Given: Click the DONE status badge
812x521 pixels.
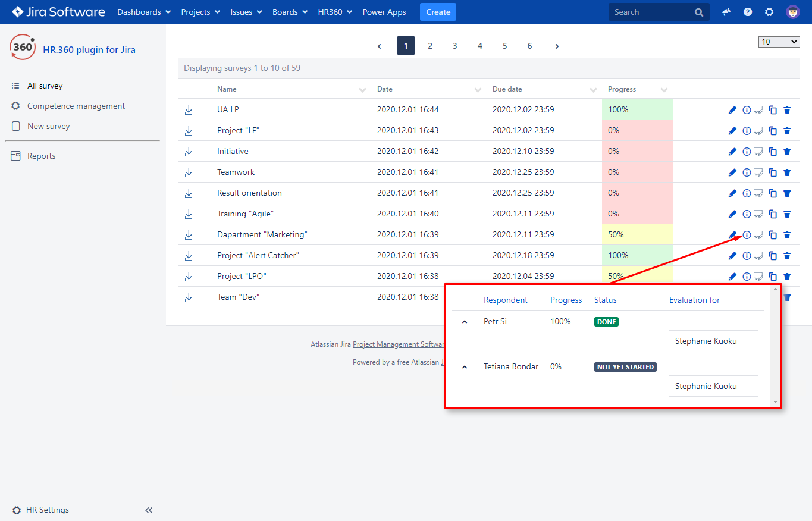Looking at the screenshot, I should [606, 322].
